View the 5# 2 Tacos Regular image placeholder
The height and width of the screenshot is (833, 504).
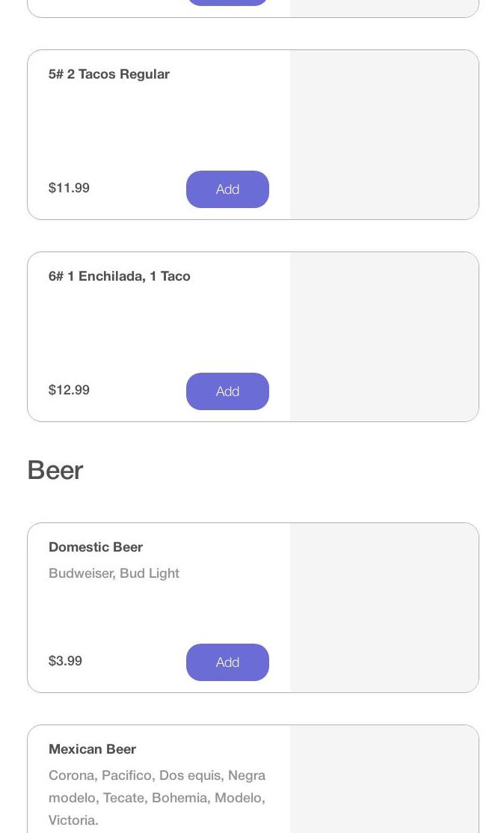[384, 135]
